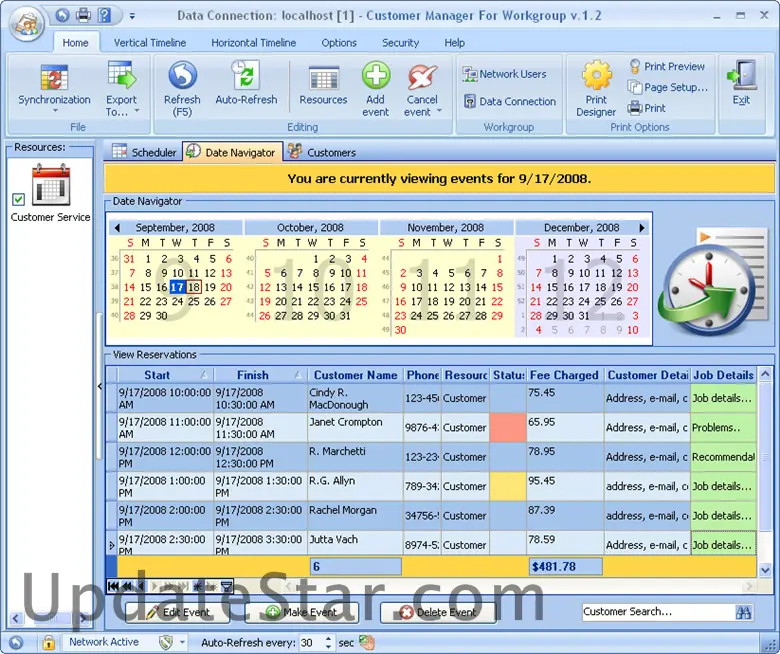Open Print Designer from the ribbon
Screen dimensions: 780x654
(596, 76)
